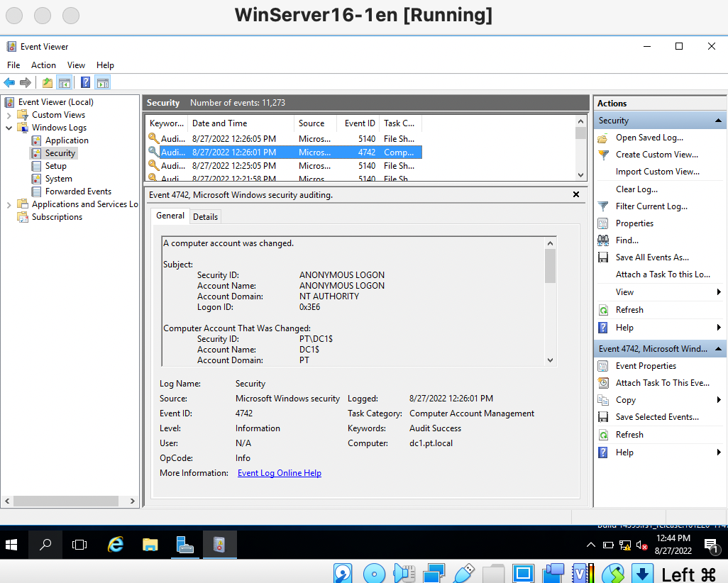Open the Help menu in the menu bar

click(106, 65)
